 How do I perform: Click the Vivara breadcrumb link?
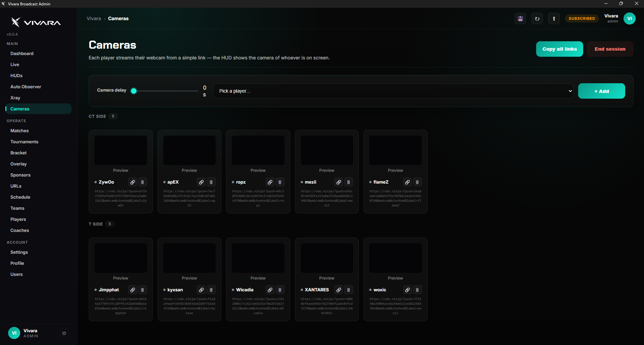point(94,18)
